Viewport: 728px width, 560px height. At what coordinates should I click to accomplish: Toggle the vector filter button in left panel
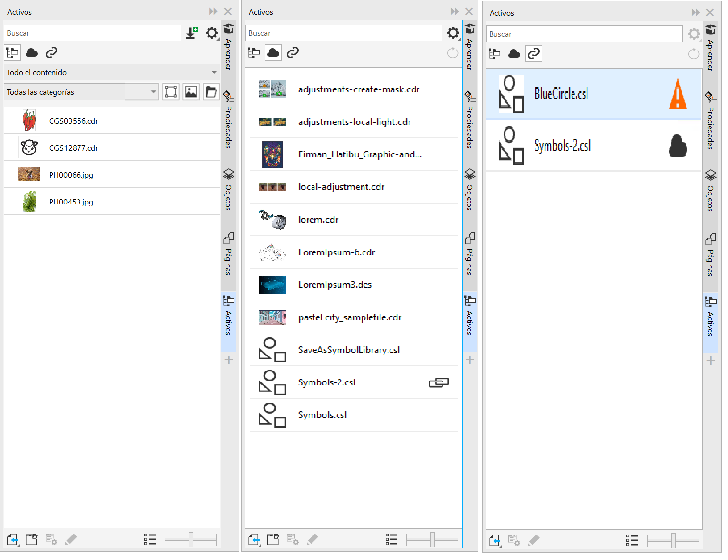pyautogui.click(x=171, y=92)
